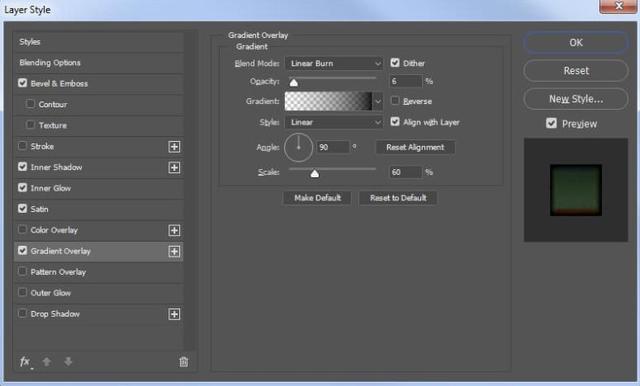Uncheck the Satin checkbox
This screenshot has width=640, height=386.
22,208
